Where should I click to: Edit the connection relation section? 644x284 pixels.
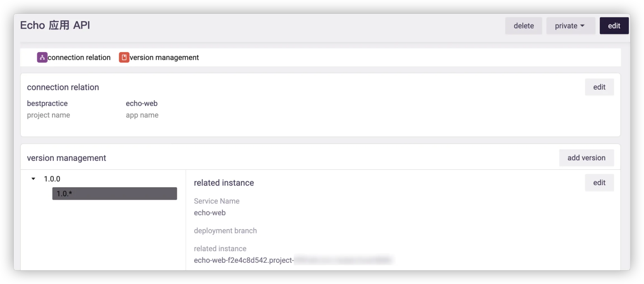click(599, 87)
